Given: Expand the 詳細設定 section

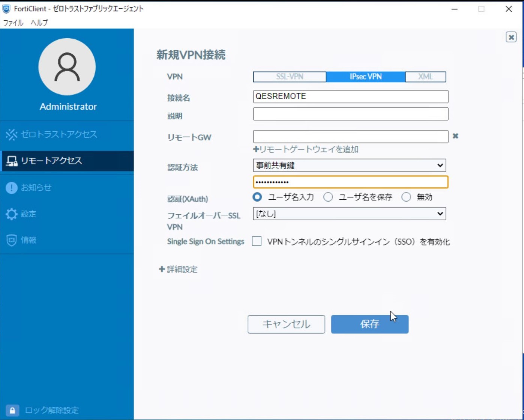Looking at the screenshot, I should [178, 269].
